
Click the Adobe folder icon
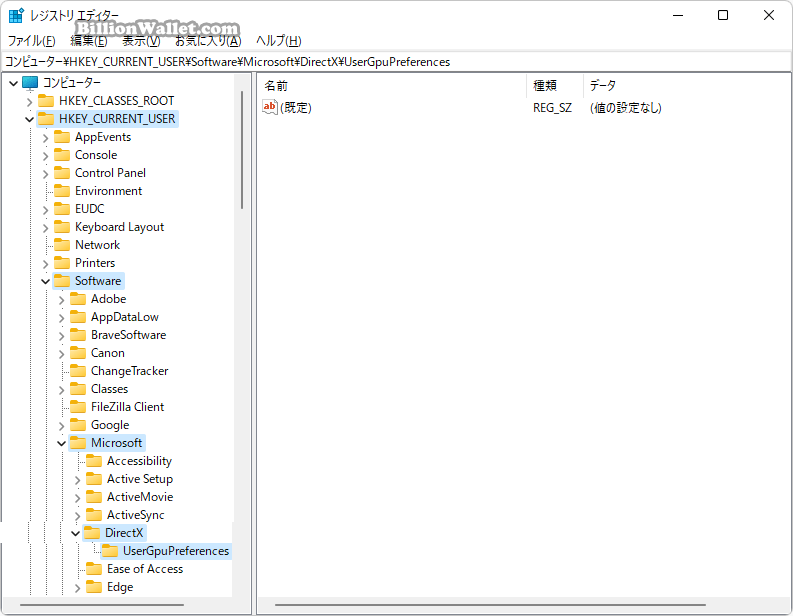coord(78,298)
